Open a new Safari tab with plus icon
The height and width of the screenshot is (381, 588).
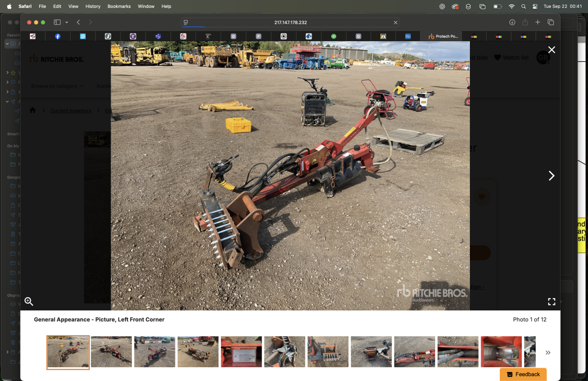click(538, 22)
